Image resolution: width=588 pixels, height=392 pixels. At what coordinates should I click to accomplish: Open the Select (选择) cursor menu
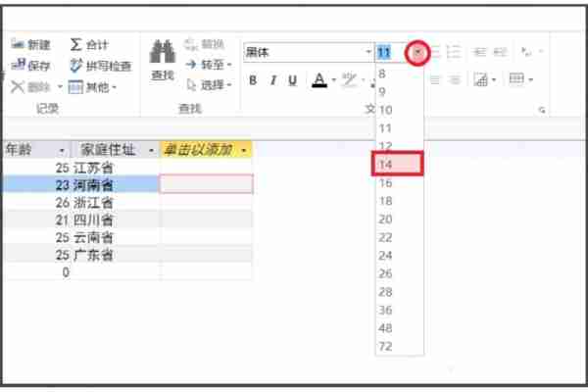coord(210,85)
